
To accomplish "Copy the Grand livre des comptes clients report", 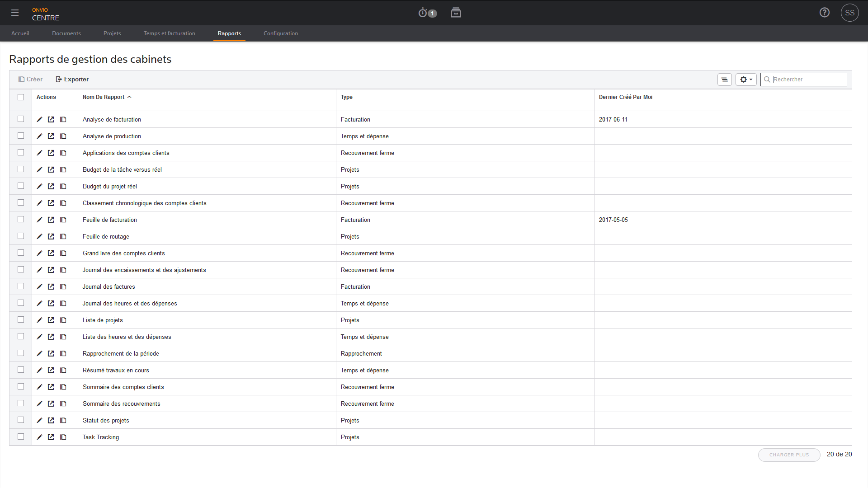I will 63,253.
